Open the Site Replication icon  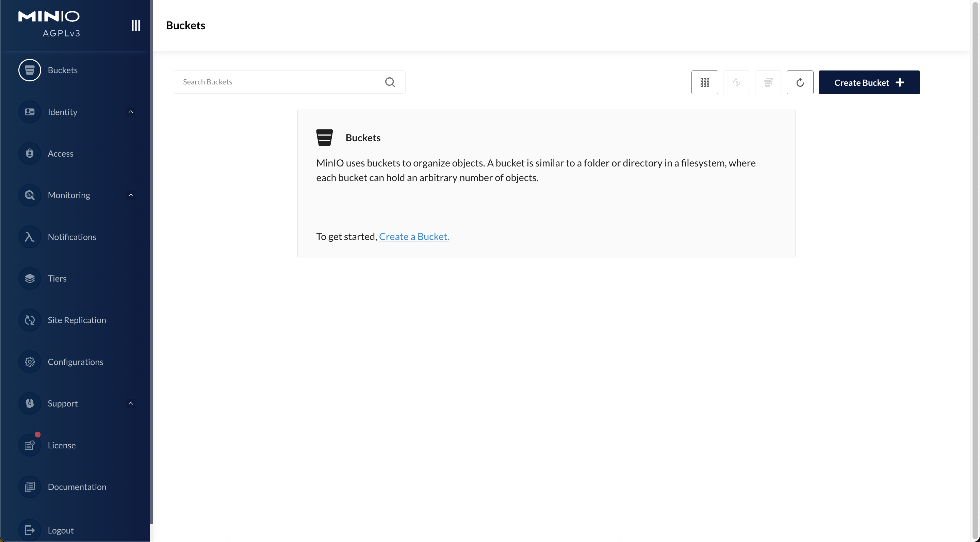click(x=30, y=320)
